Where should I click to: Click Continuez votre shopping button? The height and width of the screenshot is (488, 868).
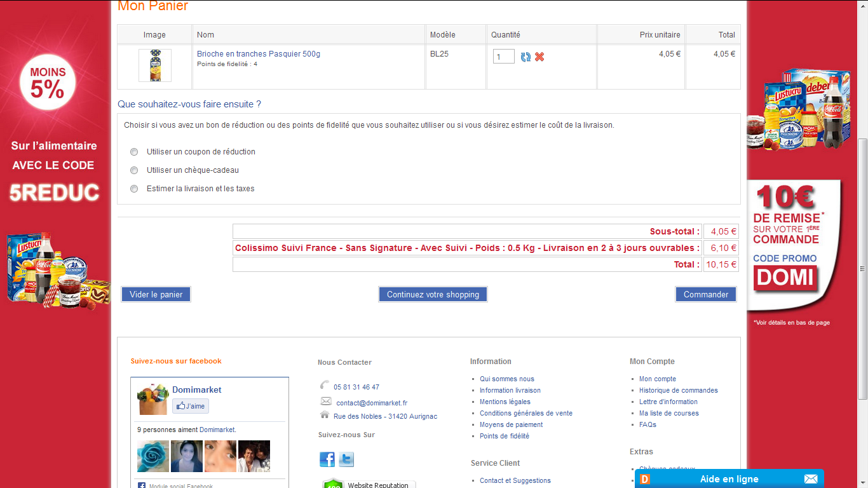[433, 294]
